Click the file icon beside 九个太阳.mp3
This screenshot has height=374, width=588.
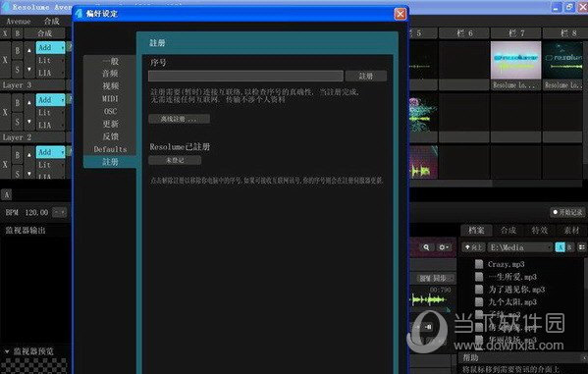tap(479, 302)
